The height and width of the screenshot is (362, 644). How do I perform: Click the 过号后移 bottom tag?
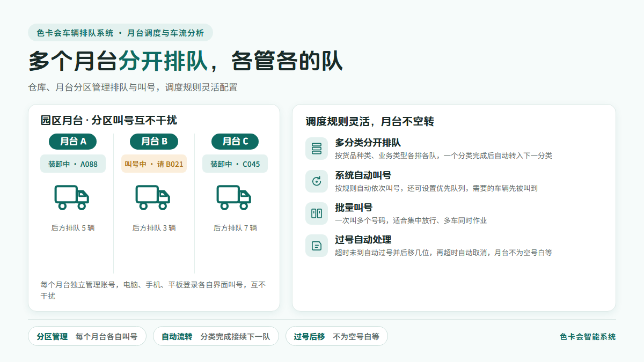pos(336,336)
